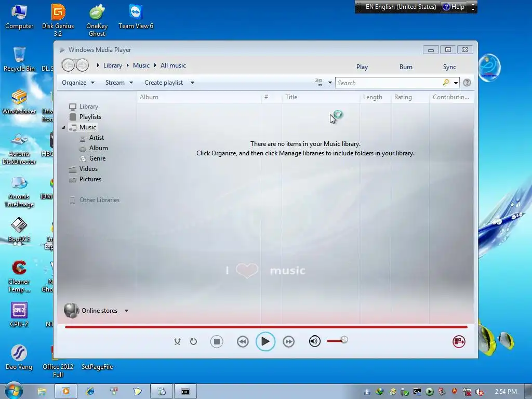Open the View options dropdown arrow
Screen dimensions: 532x399
point(330,83)
